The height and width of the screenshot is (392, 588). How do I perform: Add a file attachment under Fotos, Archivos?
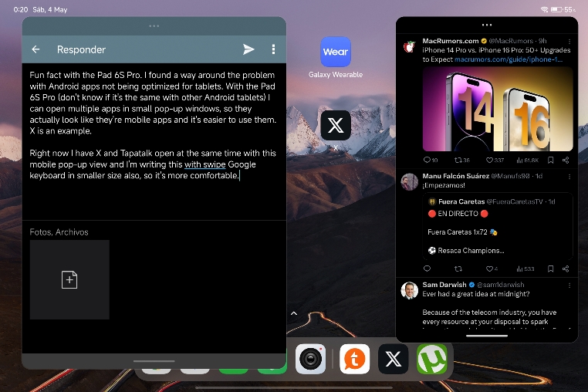69,280
